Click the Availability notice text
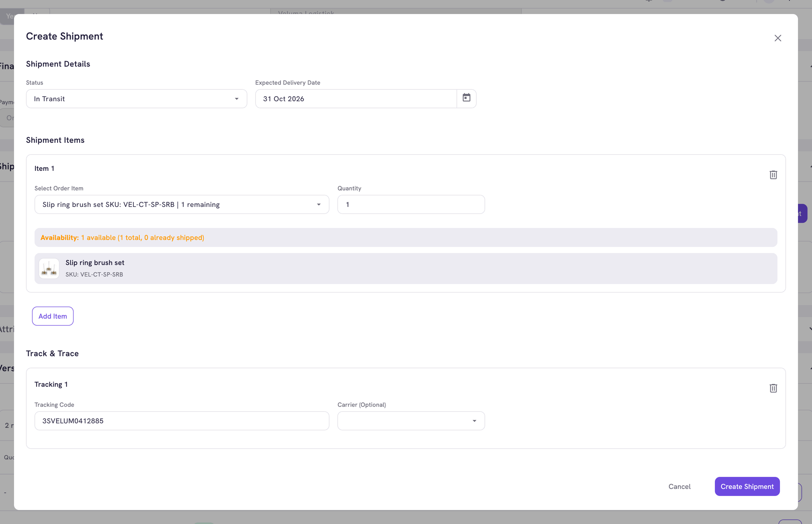This screenshot has height=524, width=812. coord(122,237)
